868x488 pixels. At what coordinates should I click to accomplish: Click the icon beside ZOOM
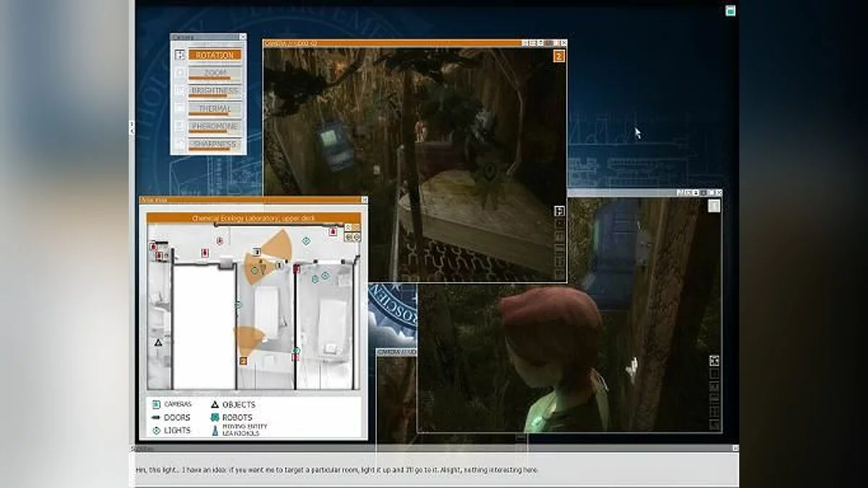click(180, 73)
